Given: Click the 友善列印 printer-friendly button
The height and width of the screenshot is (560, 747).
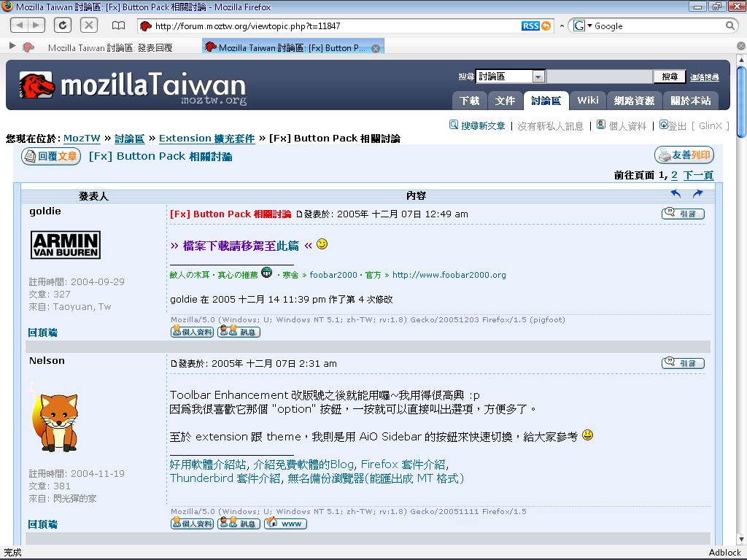Looking at the screenshot, I should (684, 155).
